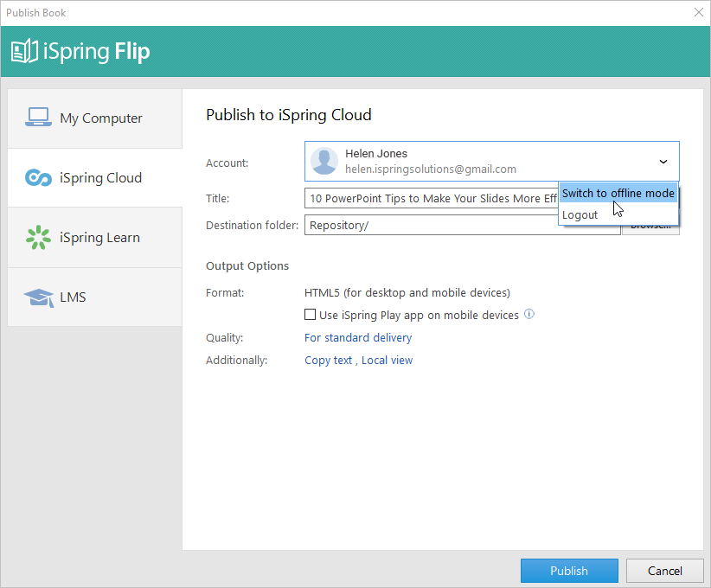This screenshot has width=711, height=588.
Task: Click the iSpring Flip book logo icon
Action: 24,51
